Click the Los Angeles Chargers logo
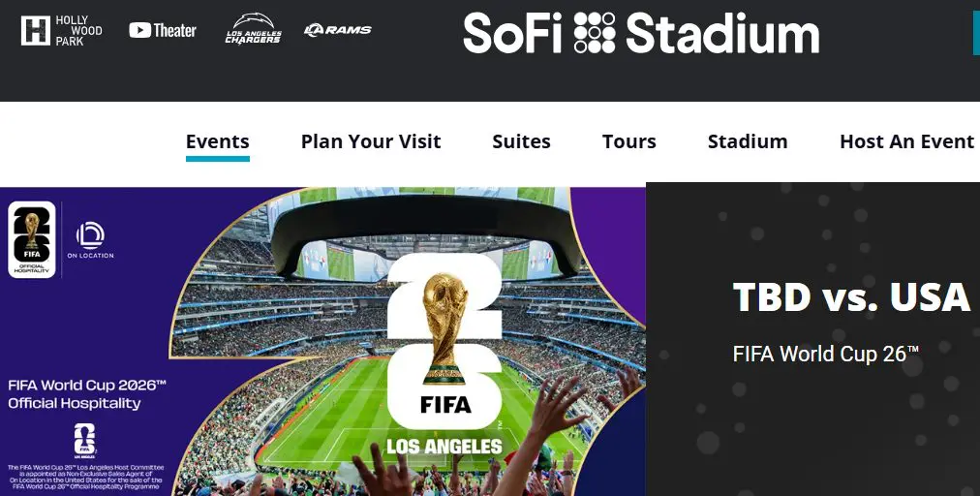The width and height of the screenshot is (980, 496). (x=253, y=30)
